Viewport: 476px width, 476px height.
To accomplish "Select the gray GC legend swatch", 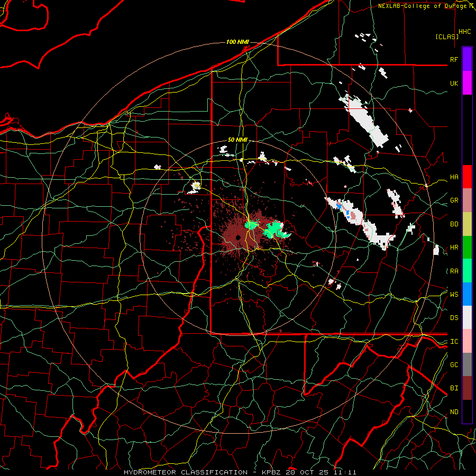I will 467,364.
